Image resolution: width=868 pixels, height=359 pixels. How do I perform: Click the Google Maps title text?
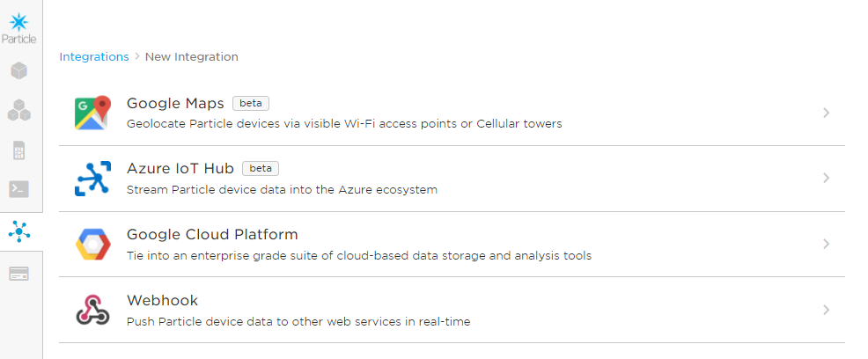(175, 103)
